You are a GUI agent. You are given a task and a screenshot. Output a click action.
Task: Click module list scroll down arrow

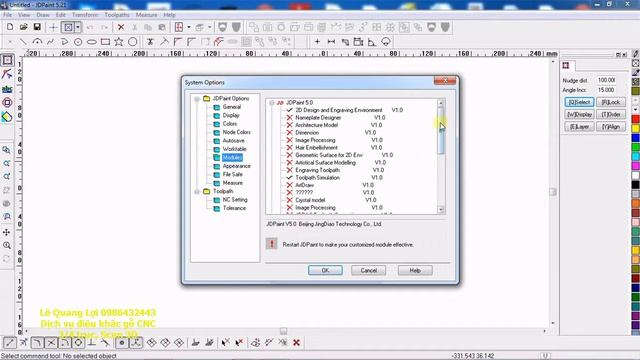(x=441, y=209)
